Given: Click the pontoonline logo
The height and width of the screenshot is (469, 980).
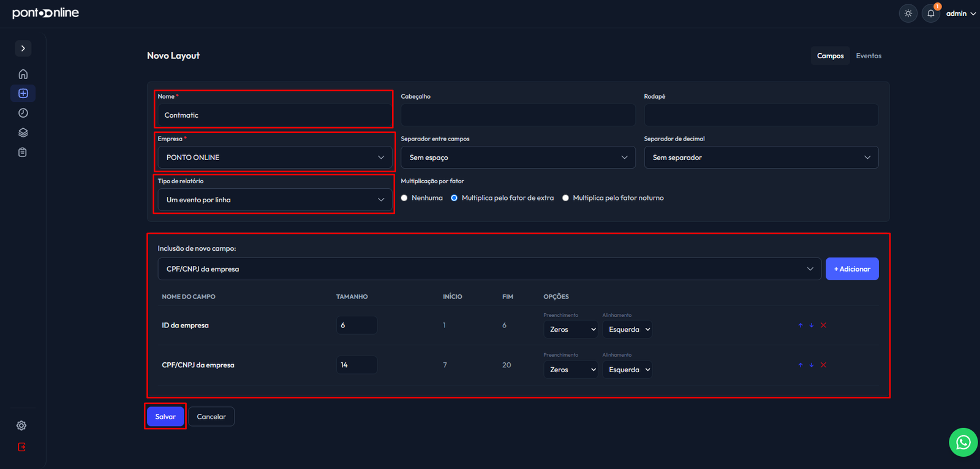Looking at the screenshot, I should tap(46, 13).
